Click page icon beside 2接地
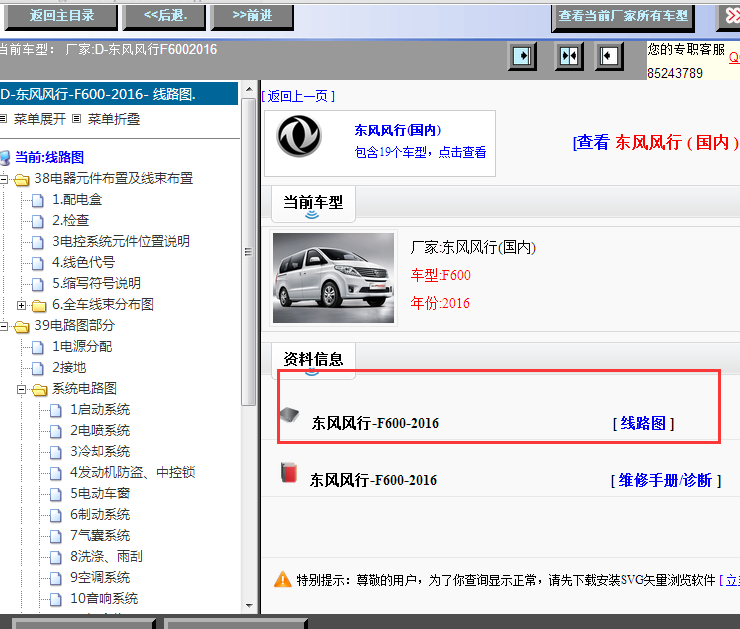Image resolution: width=740 pixels, height=629 pixels. pyautogui.click(x=38, y=369)
